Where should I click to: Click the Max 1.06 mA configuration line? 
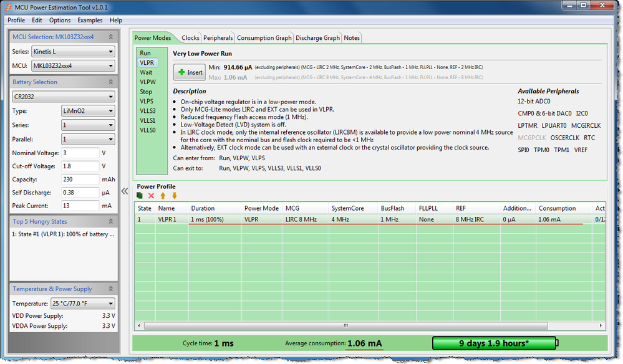pyautogui.click(x=345, y=77)
